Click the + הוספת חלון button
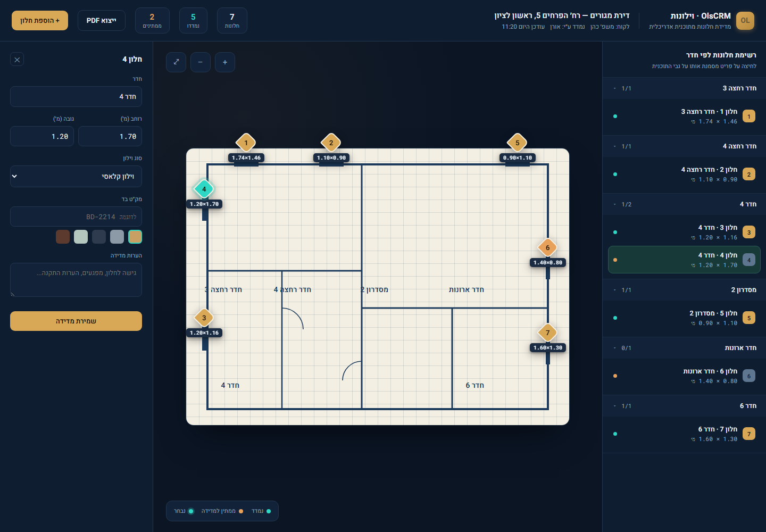 point(40,21)
